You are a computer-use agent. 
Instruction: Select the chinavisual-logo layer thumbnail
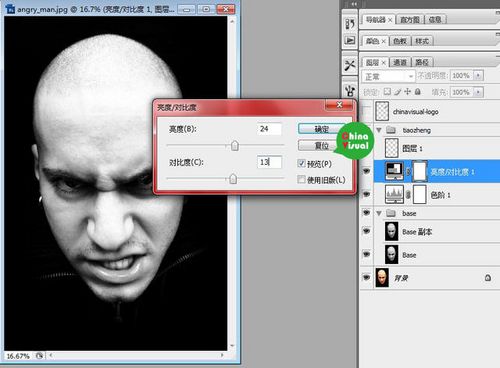pos(382,111)
